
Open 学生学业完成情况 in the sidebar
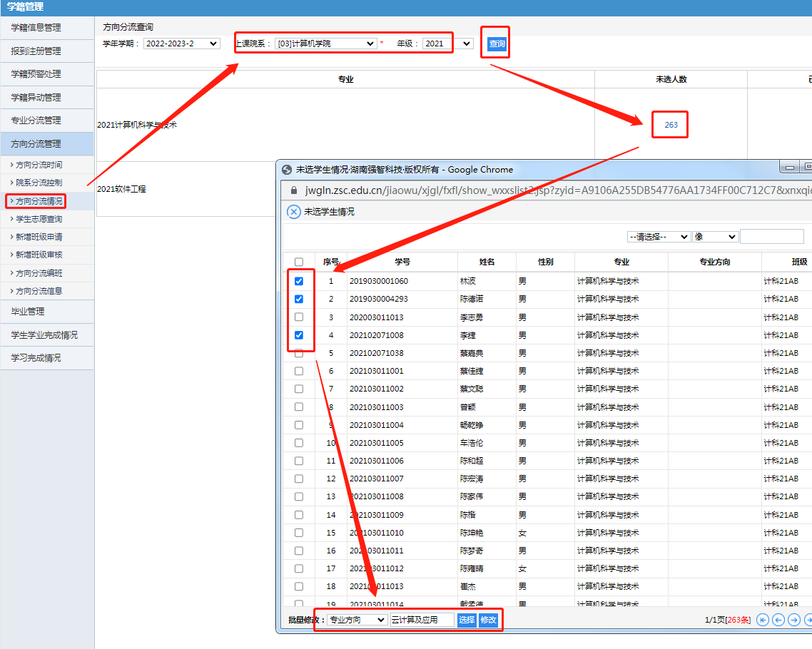[x=47, y=335]
